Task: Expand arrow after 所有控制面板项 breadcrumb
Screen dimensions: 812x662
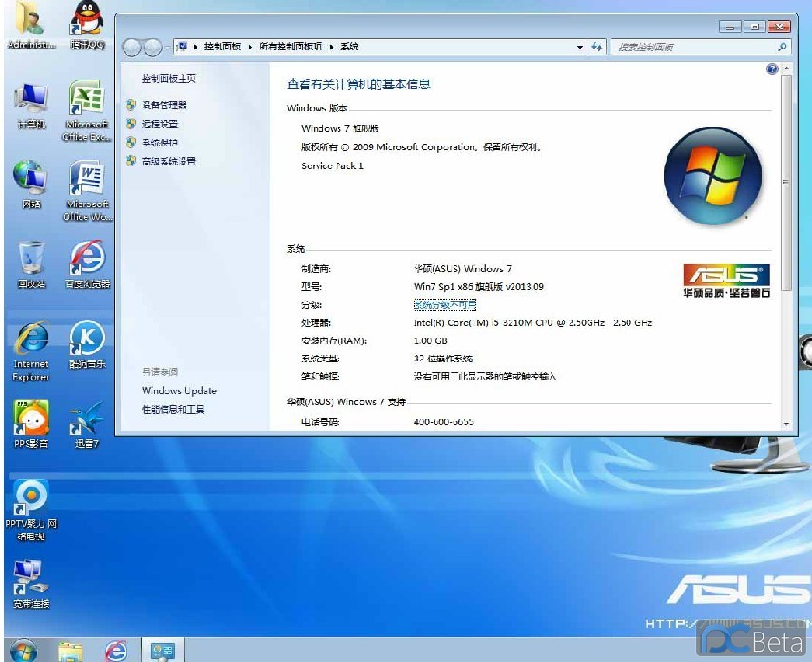Action: (x=331, y=47)
